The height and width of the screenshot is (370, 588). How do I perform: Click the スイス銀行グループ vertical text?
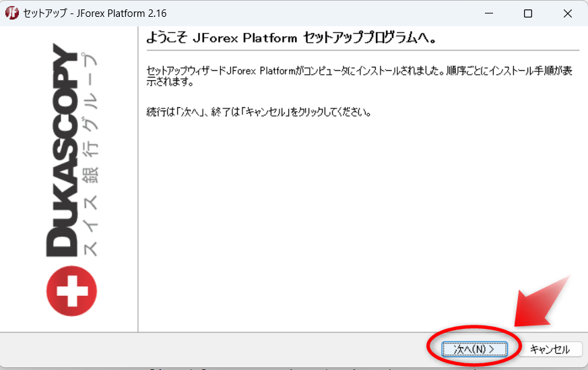pos(90,154)
